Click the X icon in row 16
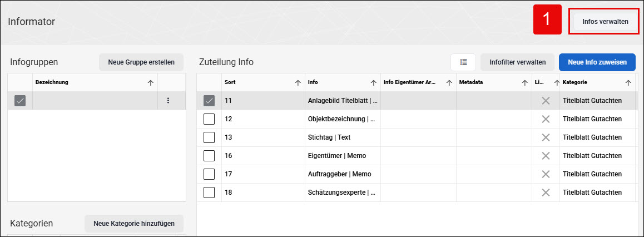The height and width of the screenshot is (237, 644). coord(546,156)
